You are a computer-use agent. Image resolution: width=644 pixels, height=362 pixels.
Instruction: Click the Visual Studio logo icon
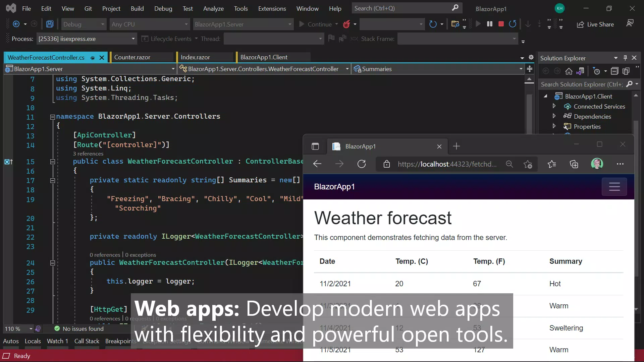[x=11, y=8]
